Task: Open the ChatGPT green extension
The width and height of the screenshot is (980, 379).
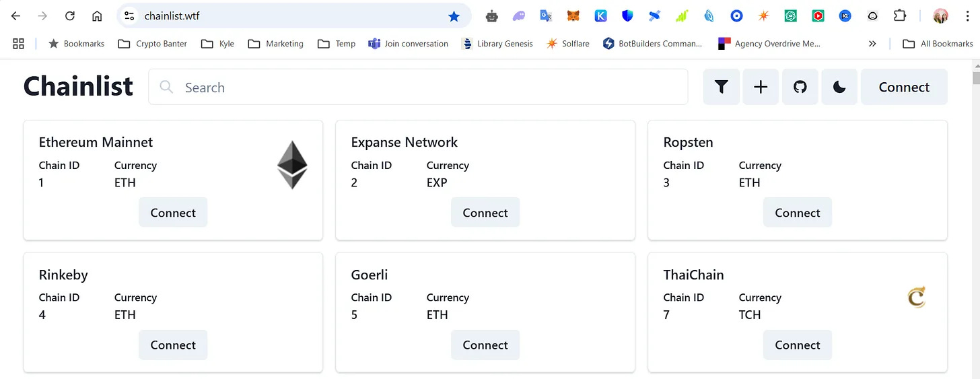Action: [790, 16]
